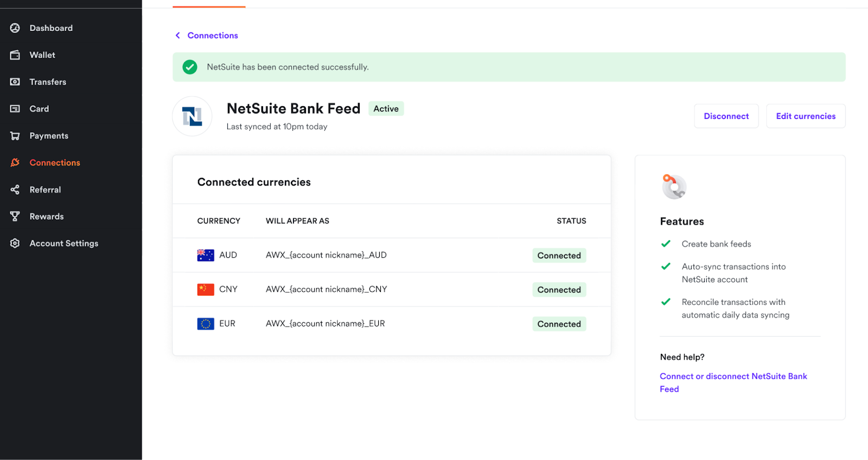This screenshot has height=460, width=868.
Task: Click the Account Settings gear icon
Action: (x=15, y=243)
